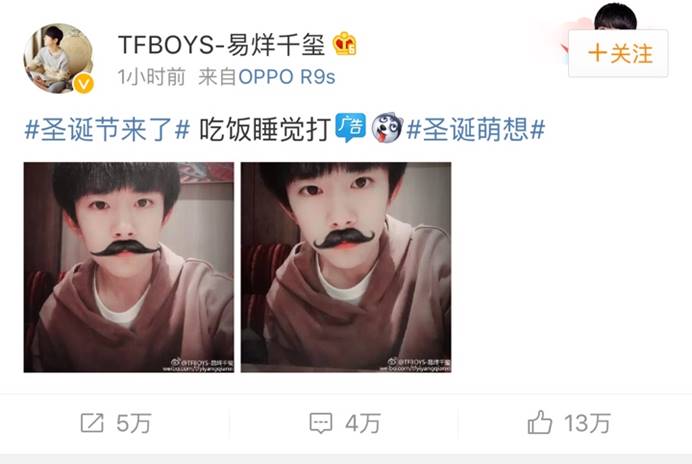Tap the orange verified V badge
This screenshot has width=692, height=464.
coord(83,83)
